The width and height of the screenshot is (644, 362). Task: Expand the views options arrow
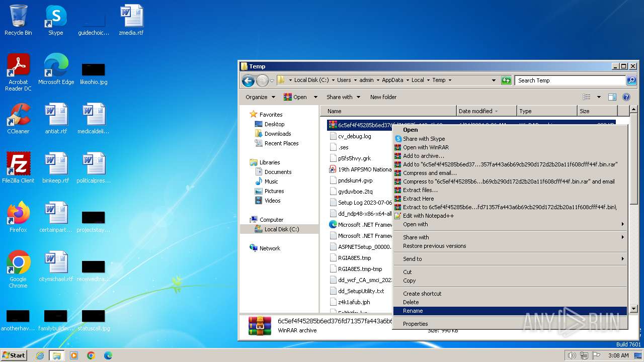point(599,97)
